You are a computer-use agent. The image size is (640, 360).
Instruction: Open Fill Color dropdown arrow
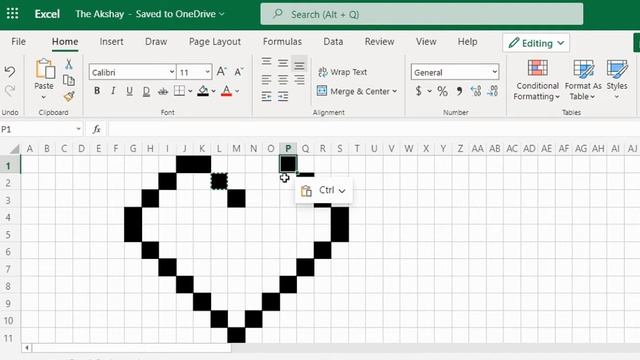(x=213, y=91)
